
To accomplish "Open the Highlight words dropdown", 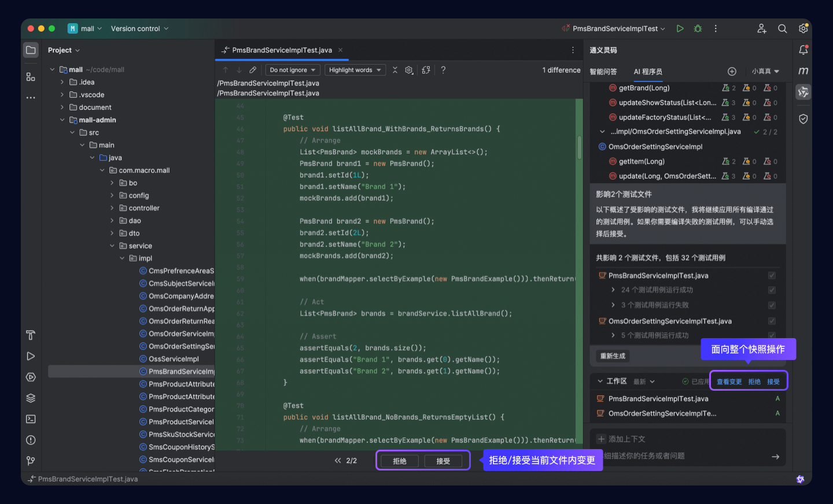I will 355,69.
